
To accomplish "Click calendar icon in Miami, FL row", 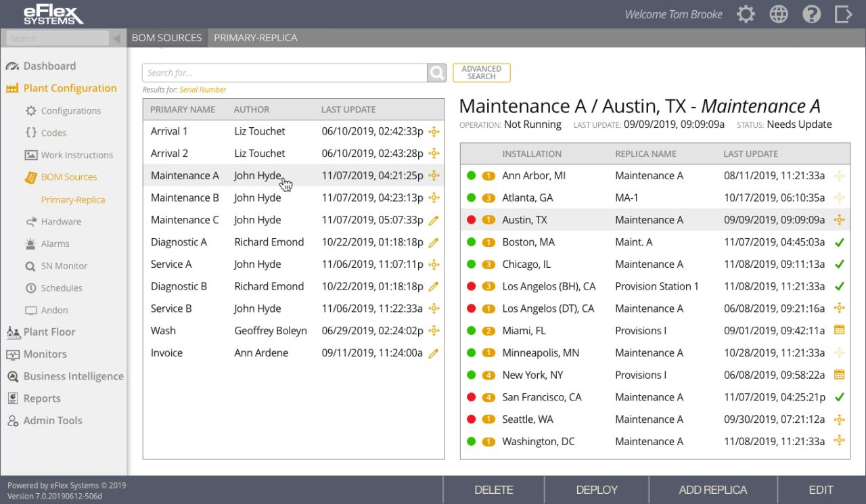I will click(839, 331).
